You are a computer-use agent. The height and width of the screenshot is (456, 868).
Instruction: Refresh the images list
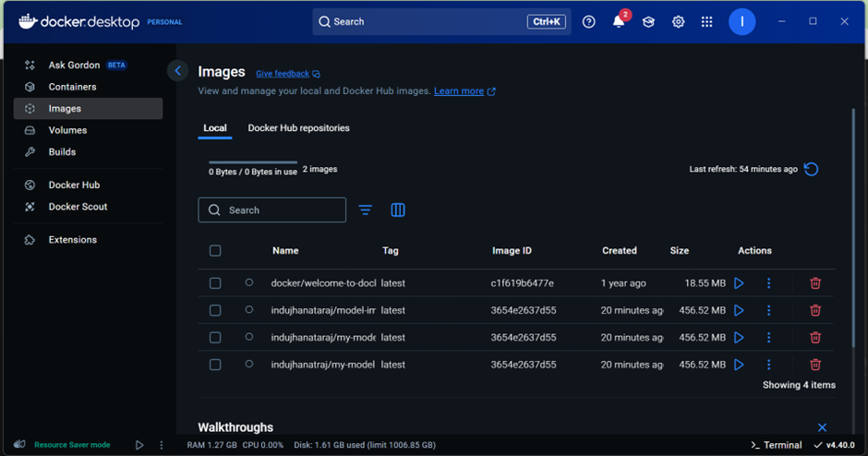(811, 169)
